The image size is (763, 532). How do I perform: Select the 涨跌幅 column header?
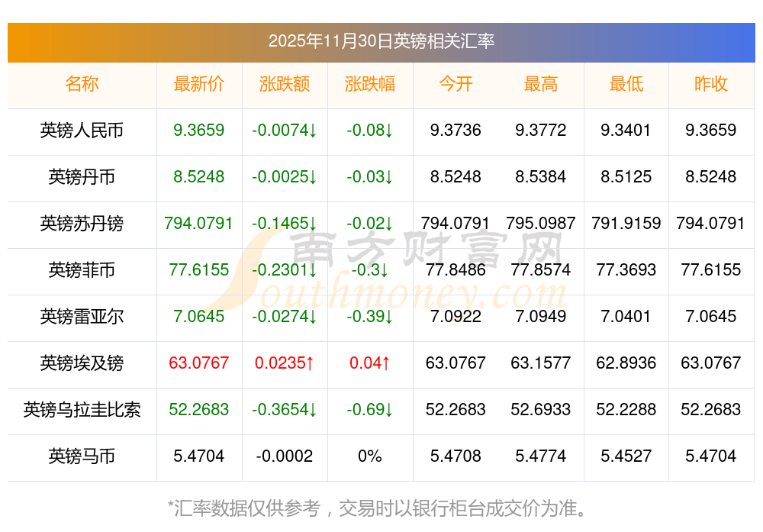point(369,85)
